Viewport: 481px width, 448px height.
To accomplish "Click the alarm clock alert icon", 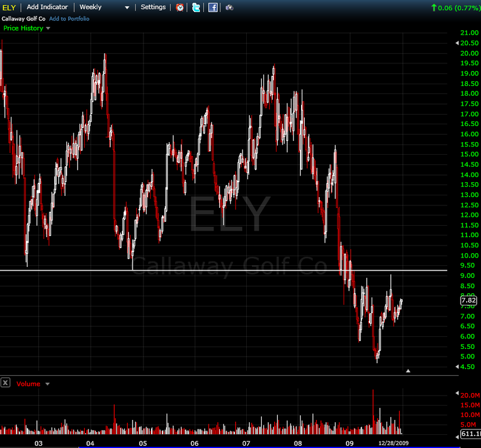I will click(180, 7).
